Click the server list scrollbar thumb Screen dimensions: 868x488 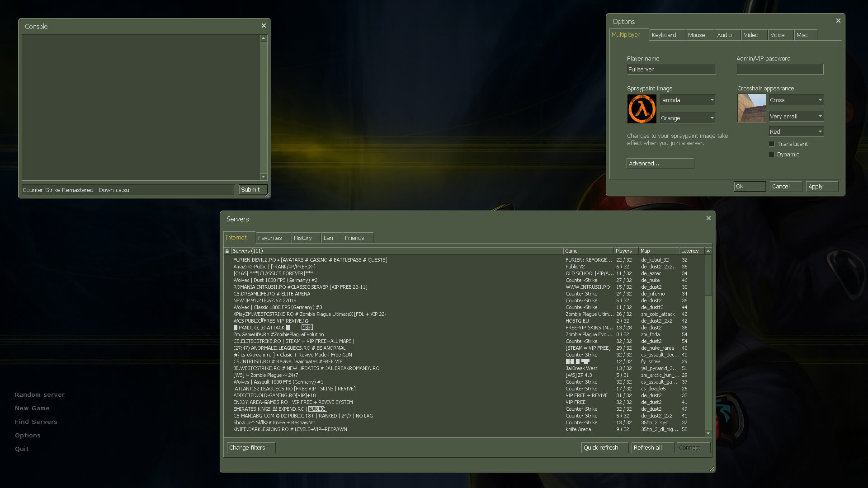coord(708,275)
